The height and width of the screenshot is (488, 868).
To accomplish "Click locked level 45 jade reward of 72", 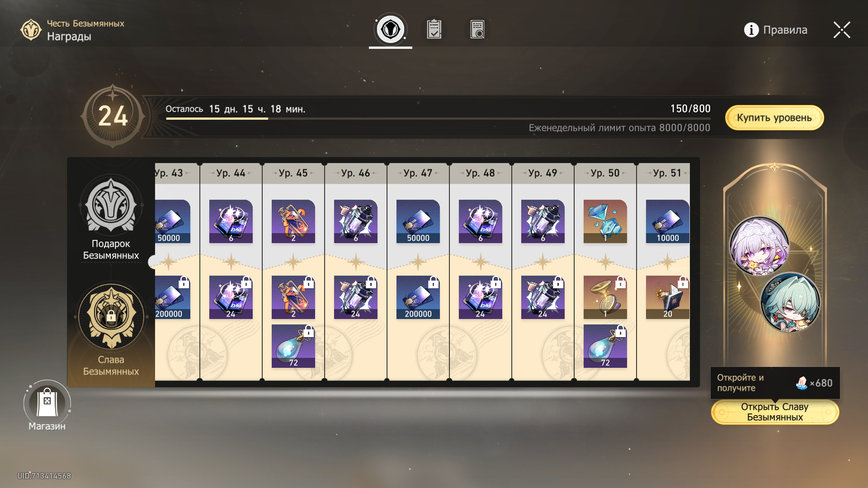I will coord(293,346).
